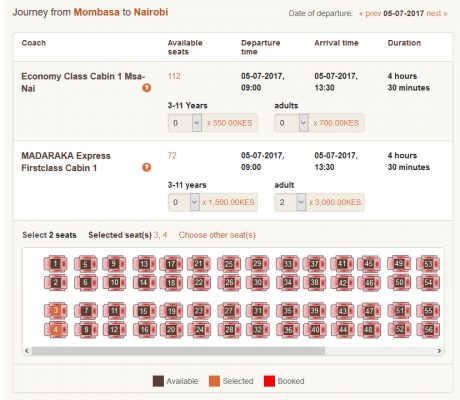
Task: Click the MADARAKA Firstclass help question-mark icon
Action: 147,167
